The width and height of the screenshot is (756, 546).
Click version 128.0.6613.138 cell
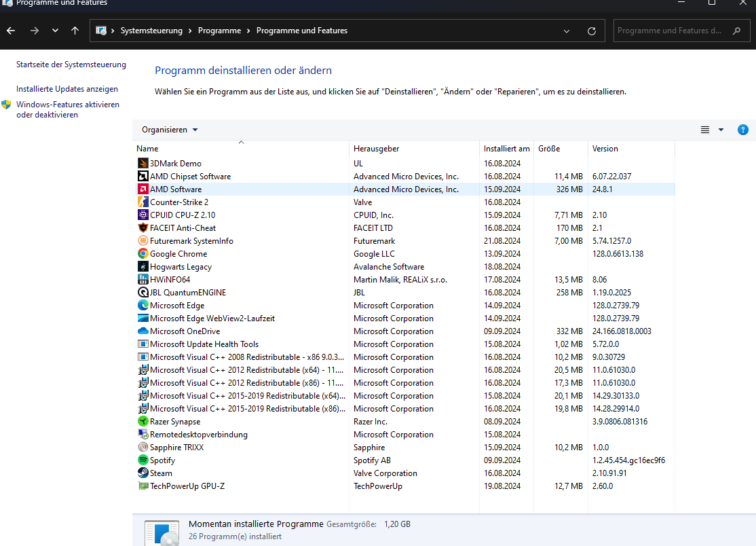(618, 254)
